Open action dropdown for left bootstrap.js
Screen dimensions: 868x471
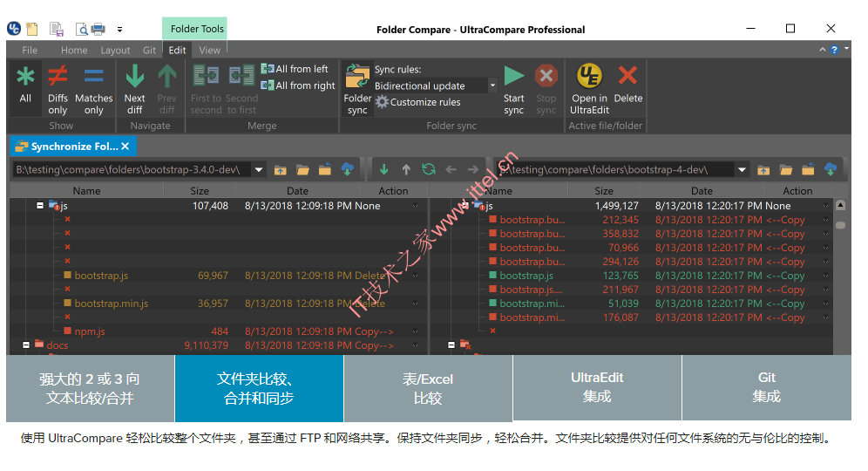point(415,276)
